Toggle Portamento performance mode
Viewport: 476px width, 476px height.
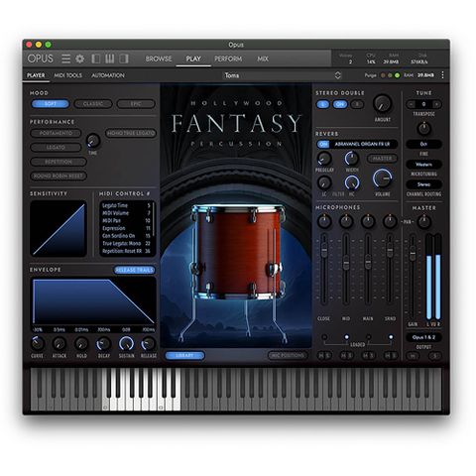tap(56, 133)
